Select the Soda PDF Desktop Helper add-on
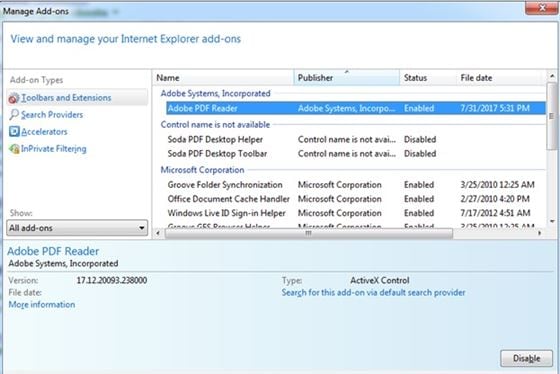 tap(215, 139)
